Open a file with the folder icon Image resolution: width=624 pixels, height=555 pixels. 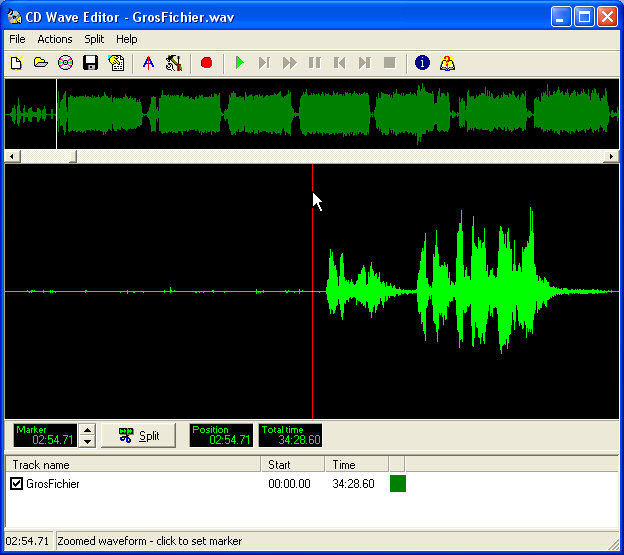[x=41, y=63]
